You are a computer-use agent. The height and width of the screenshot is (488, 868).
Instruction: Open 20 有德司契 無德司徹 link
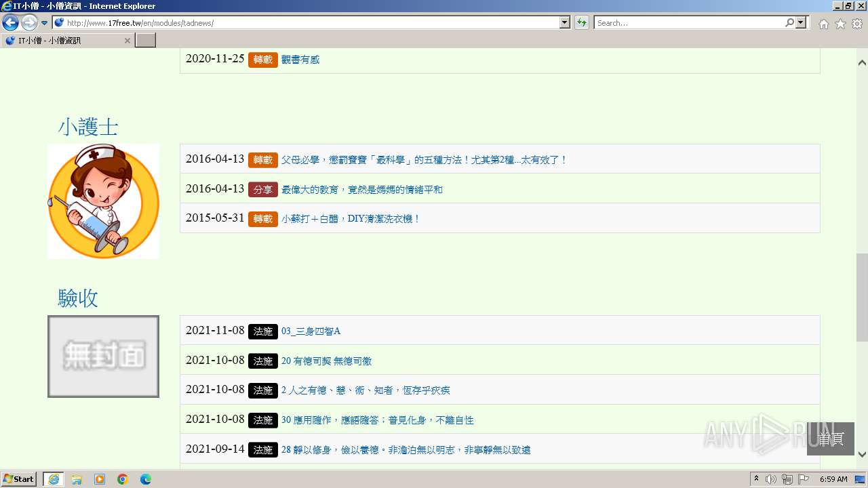click(x=327, y=361)
